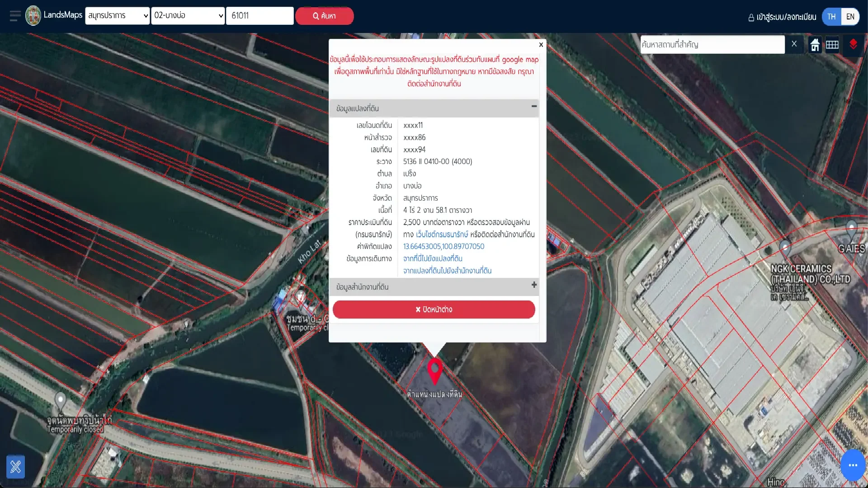Open the parcel coordinates link 13.66453005,100.89707050
Viewport: 868px width, 488px height.
click(x=443, y=246)
